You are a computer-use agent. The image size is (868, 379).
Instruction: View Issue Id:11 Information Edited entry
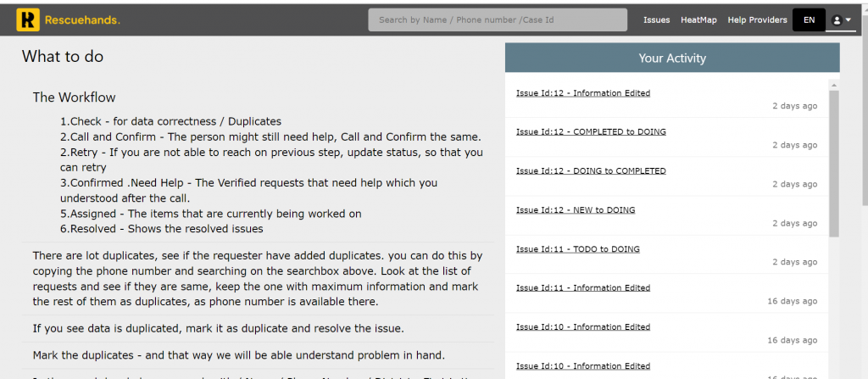coord(583,288)
